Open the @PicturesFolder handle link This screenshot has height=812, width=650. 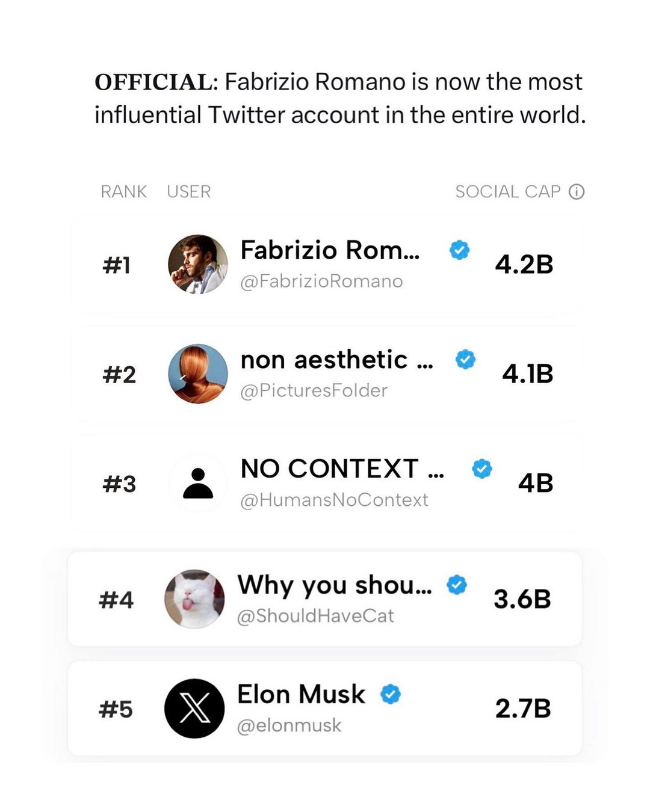[x=314, y=391]
